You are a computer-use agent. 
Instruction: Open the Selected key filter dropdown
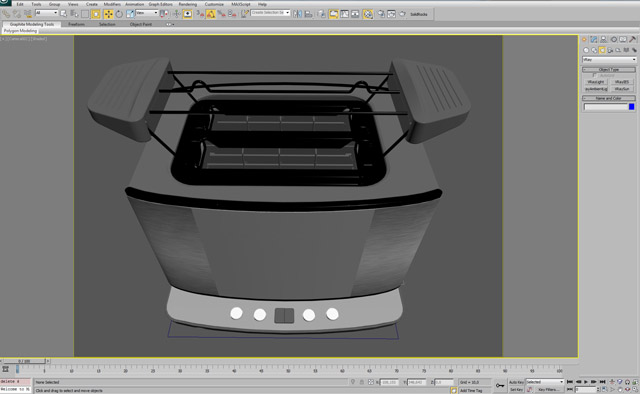click(544, 382)
